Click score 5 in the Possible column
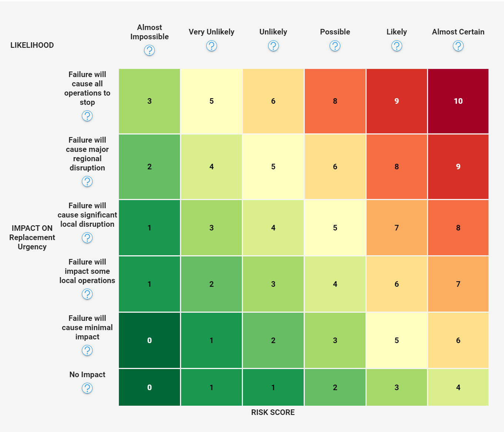504x432 pixels. [335, 228]
